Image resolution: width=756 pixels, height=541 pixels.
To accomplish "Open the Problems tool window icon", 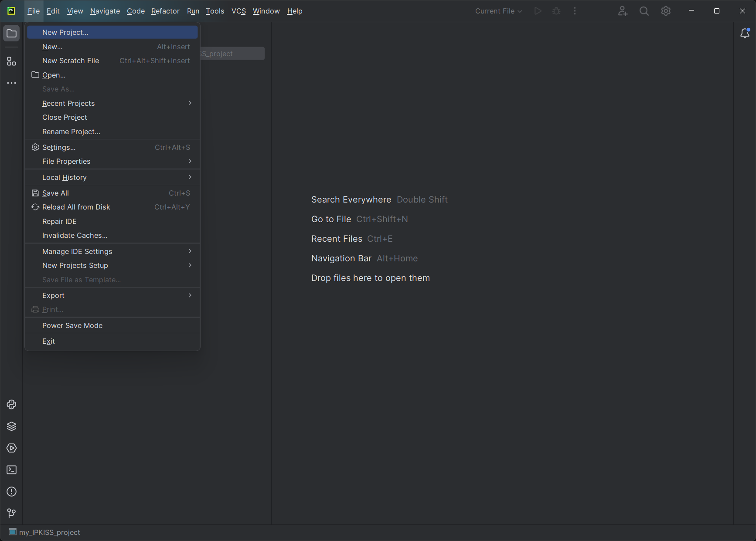I will pos(11,492).
